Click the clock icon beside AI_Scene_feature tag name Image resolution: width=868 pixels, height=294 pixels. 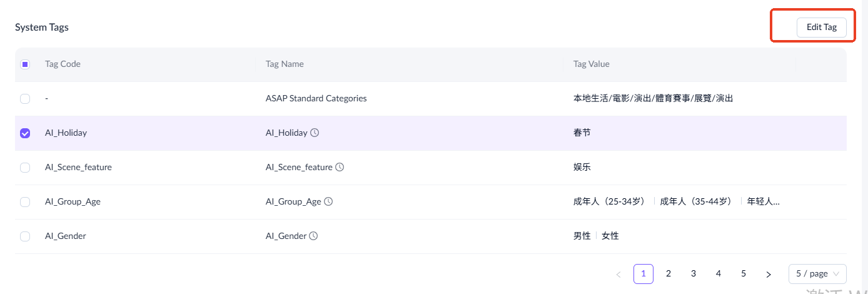[340, 167]
